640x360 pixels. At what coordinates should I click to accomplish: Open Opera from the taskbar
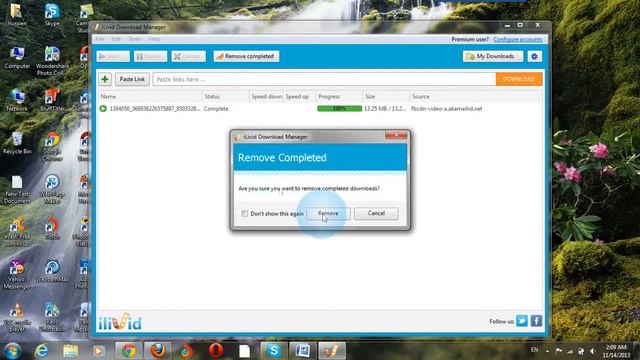point(216,351)
